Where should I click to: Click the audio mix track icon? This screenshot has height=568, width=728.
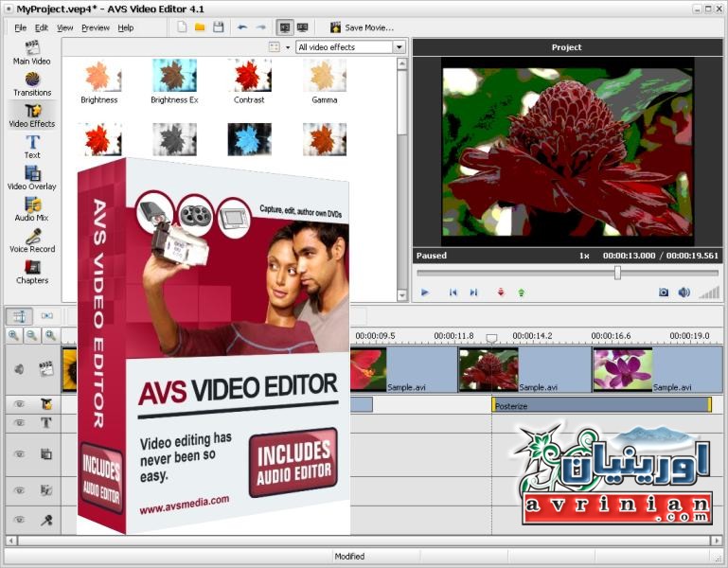pyautogui.click(x=46, y=490)
